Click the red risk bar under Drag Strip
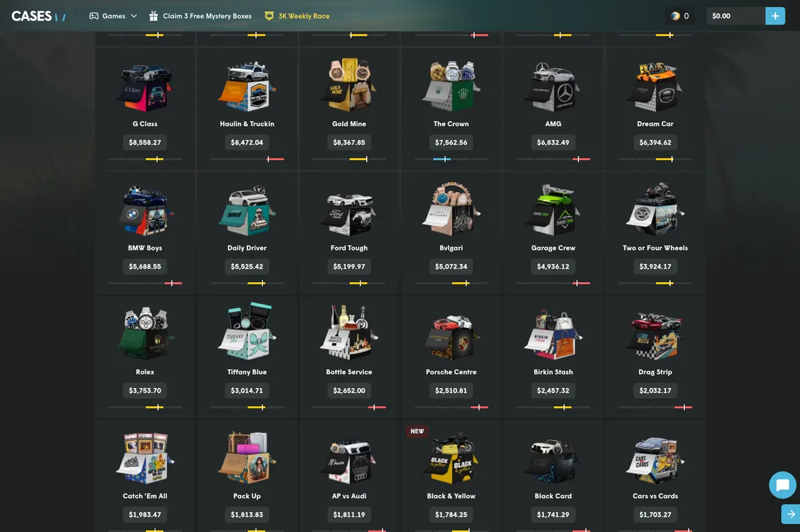 (x=683, y=407)
